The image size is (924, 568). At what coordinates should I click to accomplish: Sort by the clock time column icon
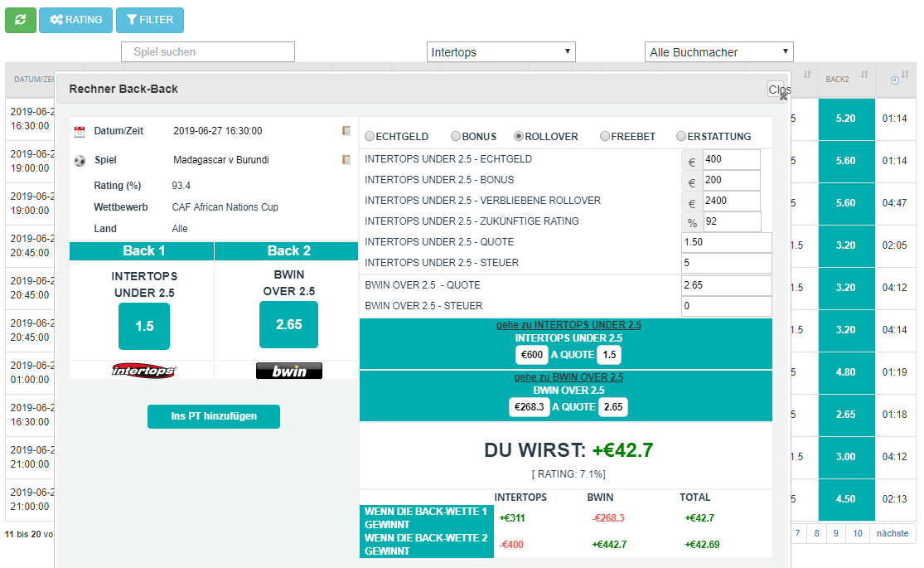point(894,80)
